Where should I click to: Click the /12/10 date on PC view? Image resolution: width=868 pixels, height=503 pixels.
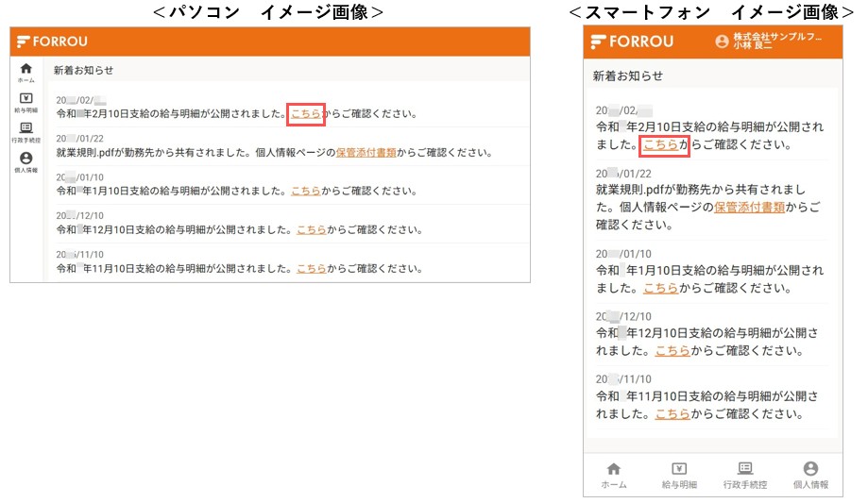pos(79,216)
